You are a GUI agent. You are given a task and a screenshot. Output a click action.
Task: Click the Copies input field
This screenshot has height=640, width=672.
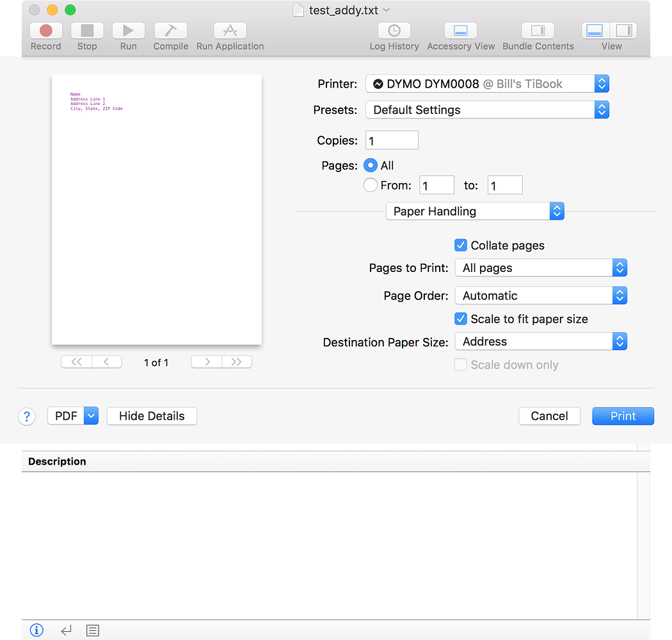click(392, 140)
